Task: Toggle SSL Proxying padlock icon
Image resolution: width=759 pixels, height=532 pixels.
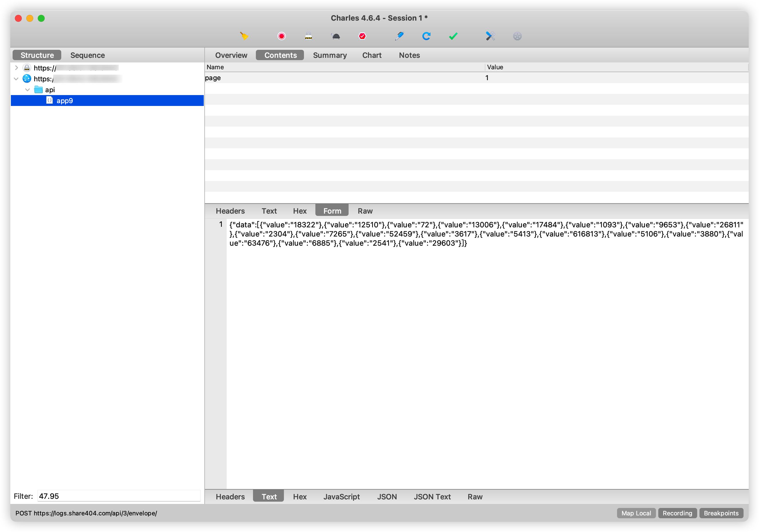Action: click(x=309, y=36)
